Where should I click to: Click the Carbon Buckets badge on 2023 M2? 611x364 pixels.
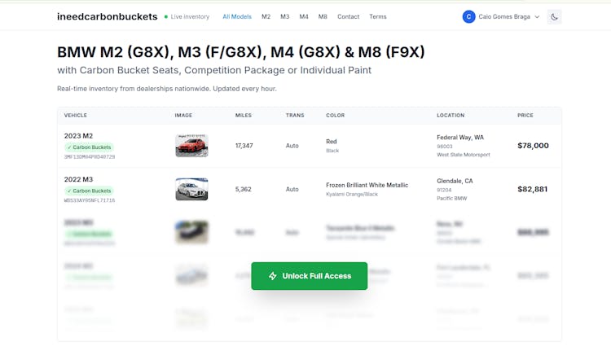tap(89, 147)
